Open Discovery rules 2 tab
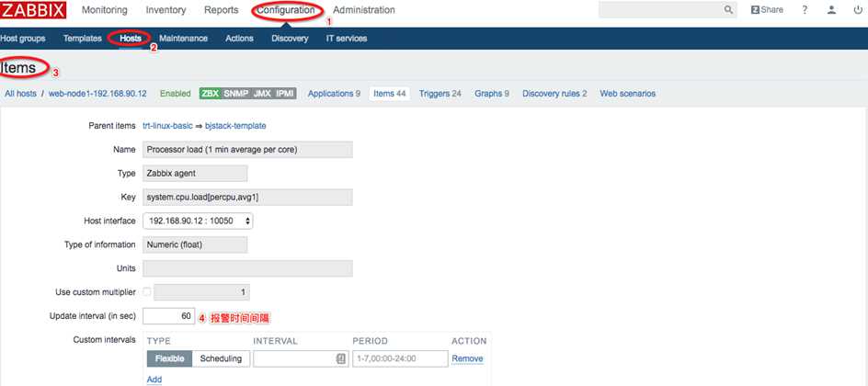This screenshot has width=868, height=386. coord(554,94)
